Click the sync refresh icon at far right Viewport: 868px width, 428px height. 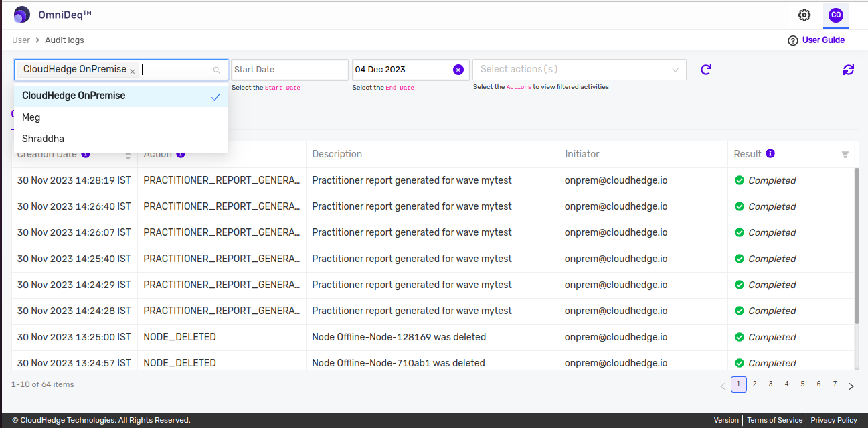(849, 70)
